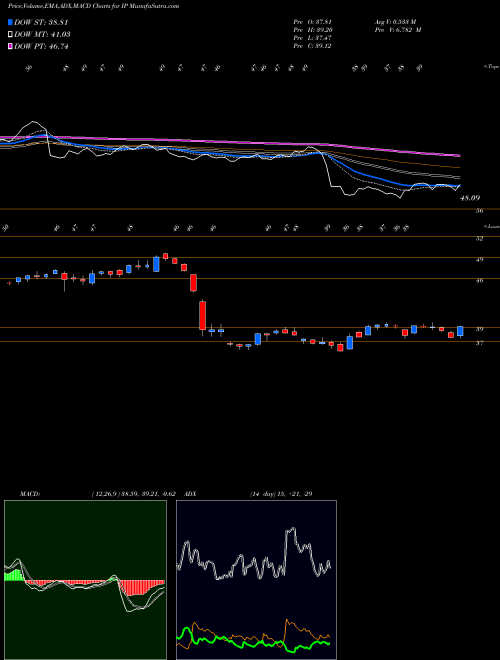Click the magenta DOW PT legend swatch
500x660 pixels.
coord(10,46)
